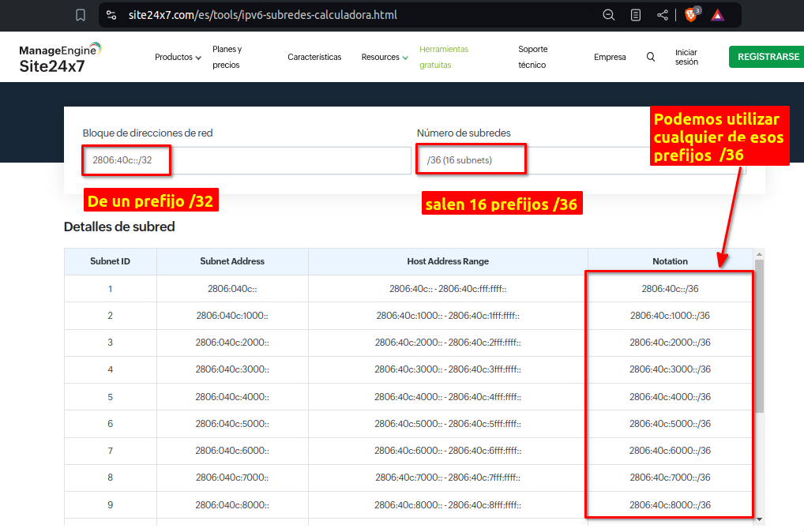
Task: Click the site search magnifier icon
Action: click(651, 57)
